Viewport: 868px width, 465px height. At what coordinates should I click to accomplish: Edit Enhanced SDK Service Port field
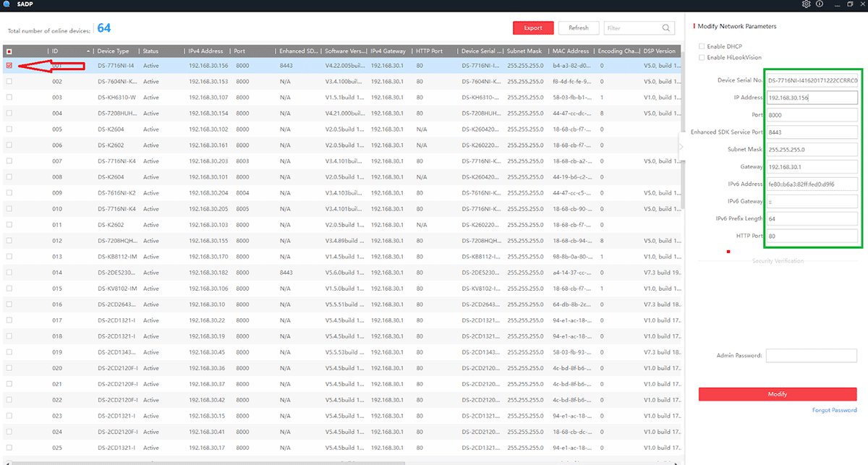click(812, 132)
